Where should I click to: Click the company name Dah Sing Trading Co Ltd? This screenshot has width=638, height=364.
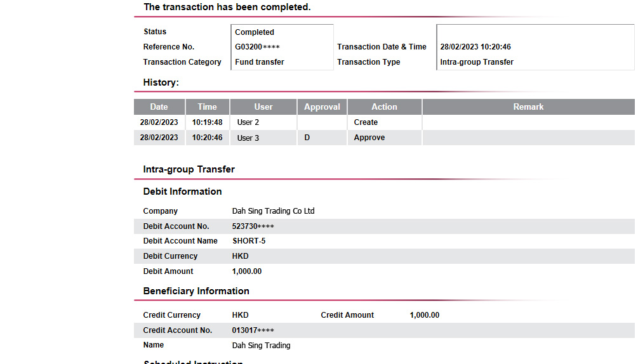point(273,211)
